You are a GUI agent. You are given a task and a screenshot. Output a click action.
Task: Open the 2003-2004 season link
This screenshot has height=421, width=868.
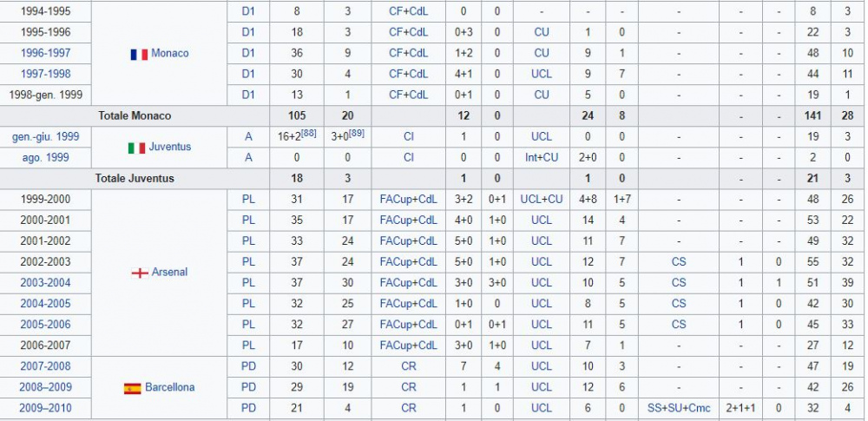(x=45, y=282)
